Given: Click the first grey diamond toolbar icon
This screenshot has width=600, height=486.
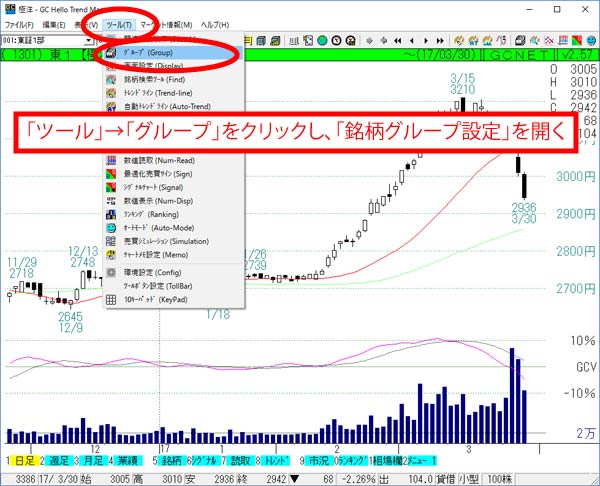Looking at the screenshot, I should (x=369, y=40).
